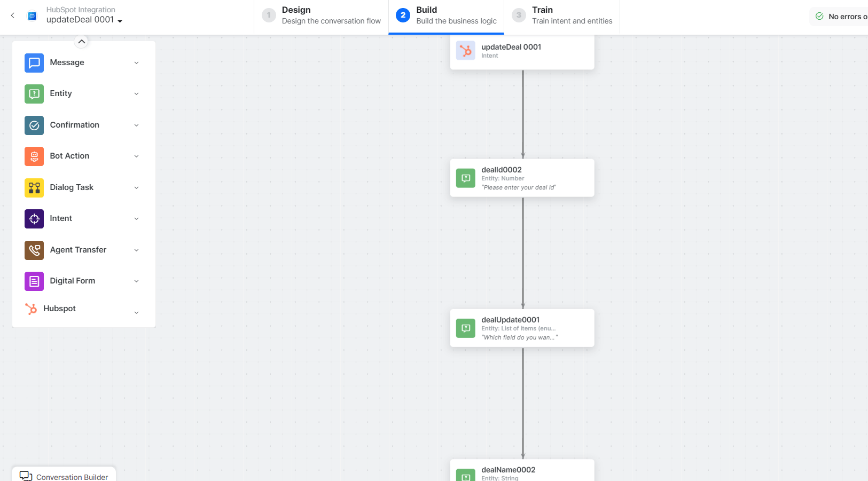Expand the Hubspot section chevron
The image size is (868, 481).
point(136,313)
